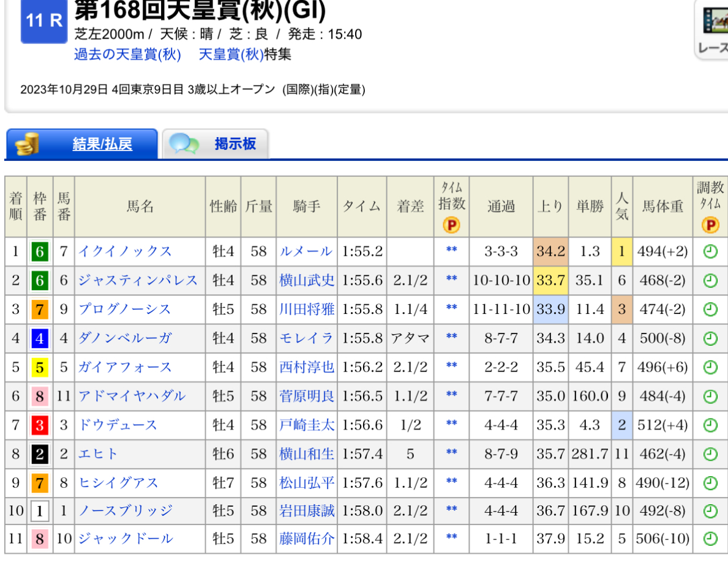Click margin アタマ cell

[x=410, y=338]
